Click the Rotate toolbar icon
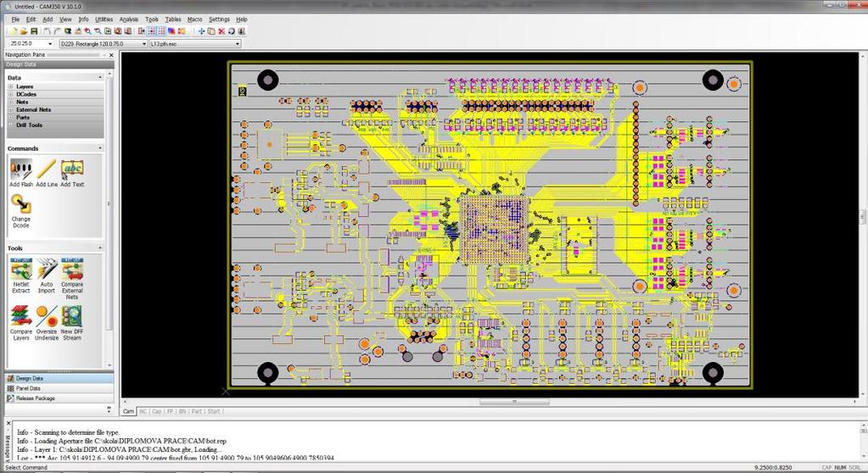 232,31
